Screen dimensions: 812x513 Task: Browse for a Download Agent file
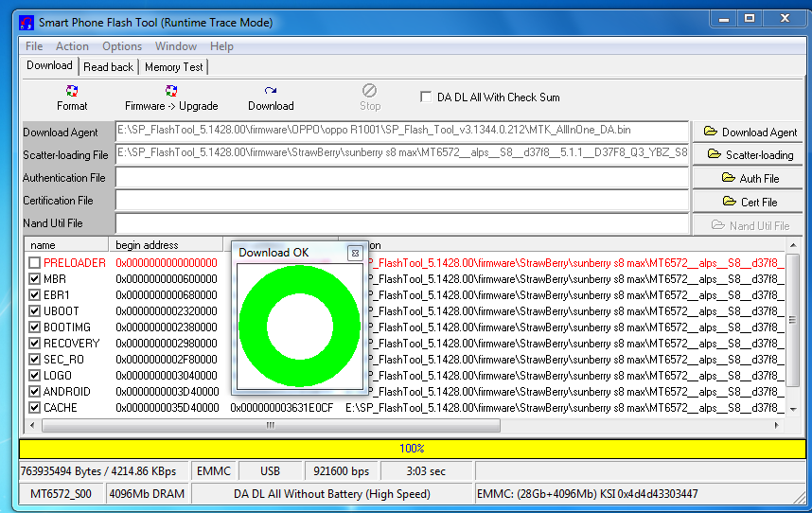tap(749, 132)
